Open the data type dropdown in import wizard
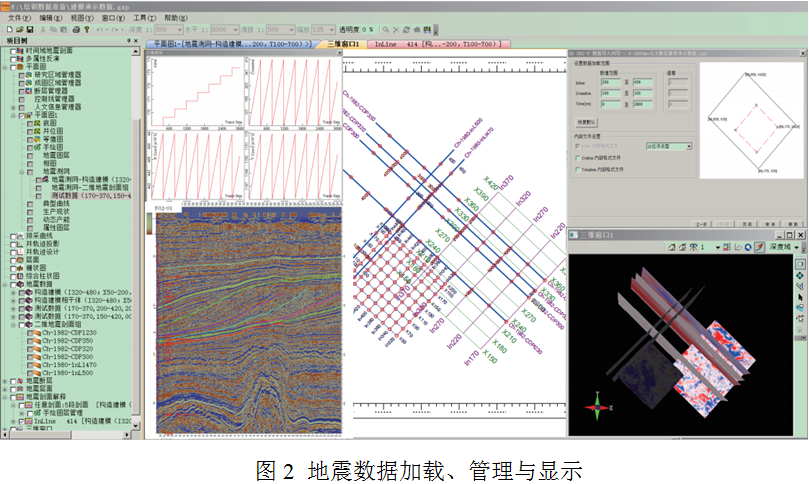Image resolution: width=809 pixels, height=484 pixels. coord(689,147)
